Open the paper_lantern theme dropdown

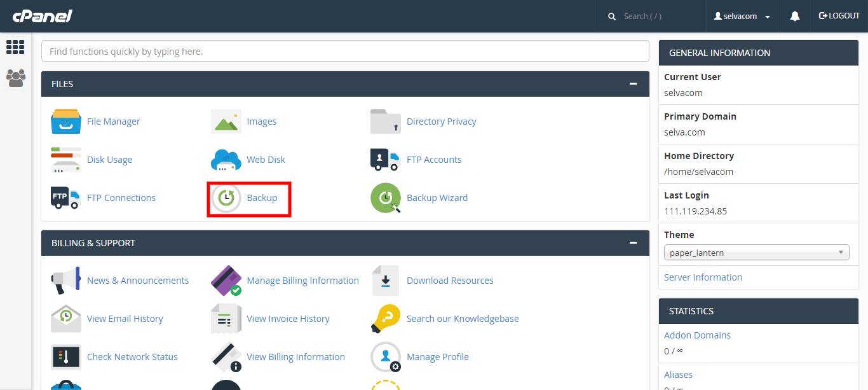coord(757,253)
